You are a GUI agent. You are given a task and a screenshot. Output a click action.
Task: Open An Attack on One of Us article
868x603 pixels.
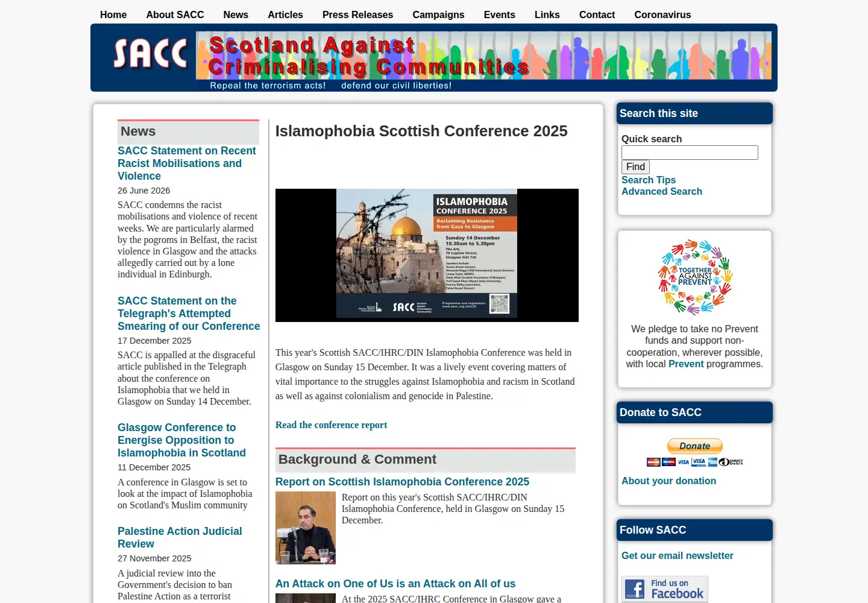pyautogui.click(x=395, y=584)
